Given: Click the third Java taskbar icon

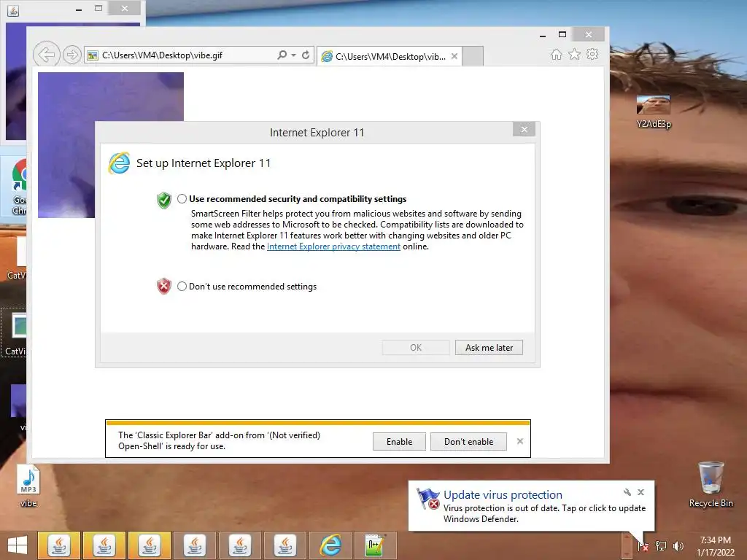Looking at the screenshot, I should (x=149, y=545).
